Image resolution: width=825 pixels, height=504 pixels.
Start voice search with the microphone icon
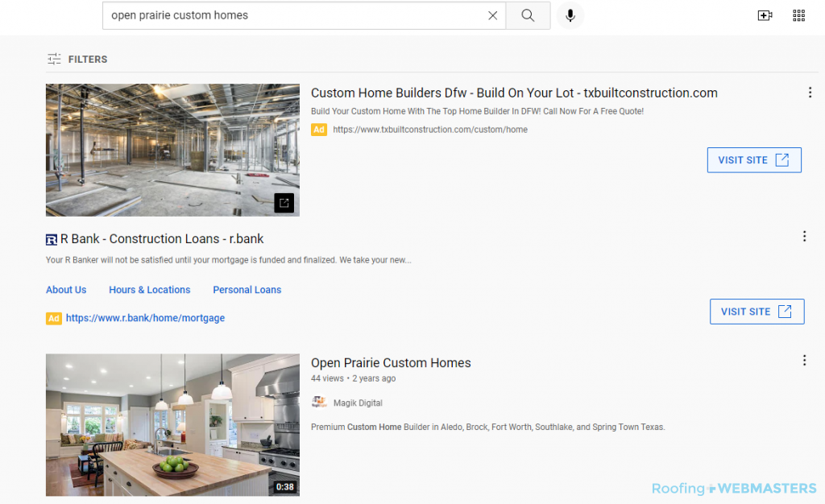click(570, 16)
